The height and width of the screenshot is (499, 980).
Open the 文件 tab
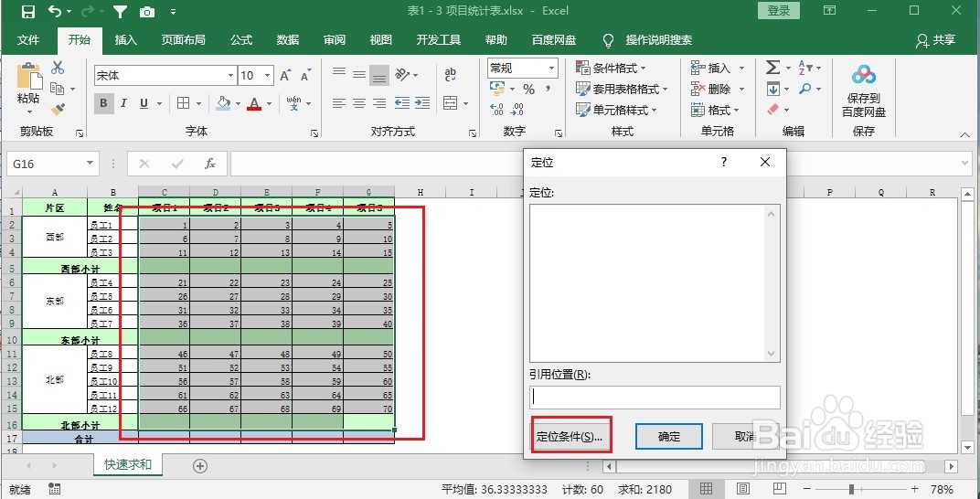click(x=28, y=40)
